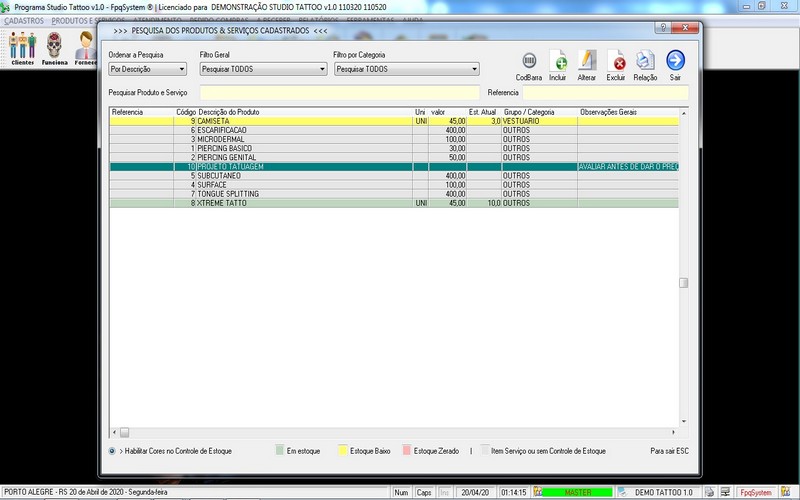The image size is (800, 500).
Task: Click the vertical scrollbar thumb
Action: (684, 283)
